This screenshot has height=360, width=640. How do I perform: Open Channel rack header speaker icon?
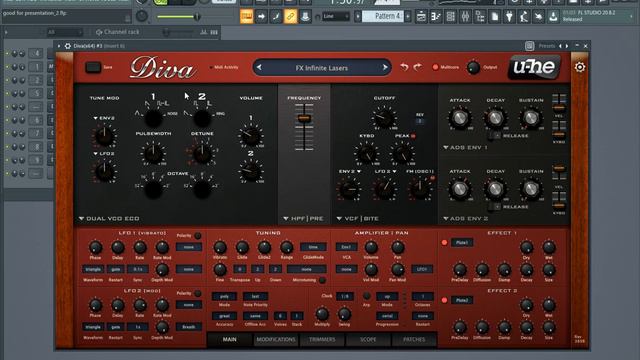coord(99,32)
